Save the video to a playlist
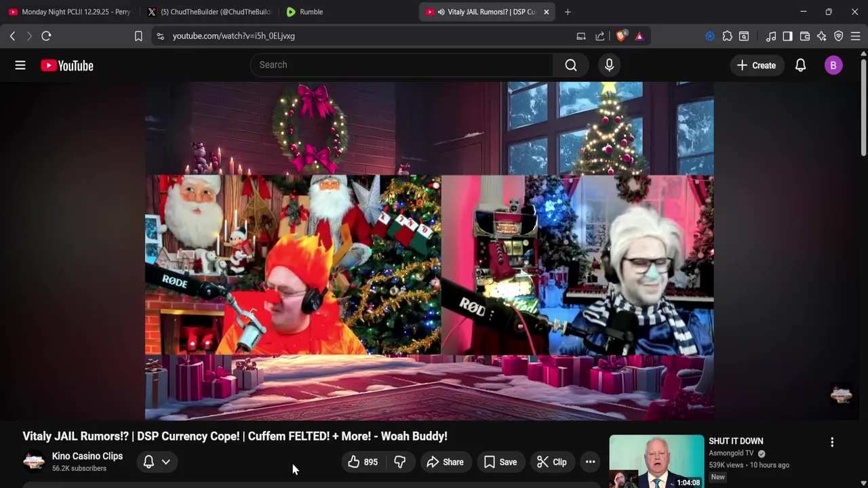This screenshot has height=488, width=868. pyautogui.click(x=500, y=462)
